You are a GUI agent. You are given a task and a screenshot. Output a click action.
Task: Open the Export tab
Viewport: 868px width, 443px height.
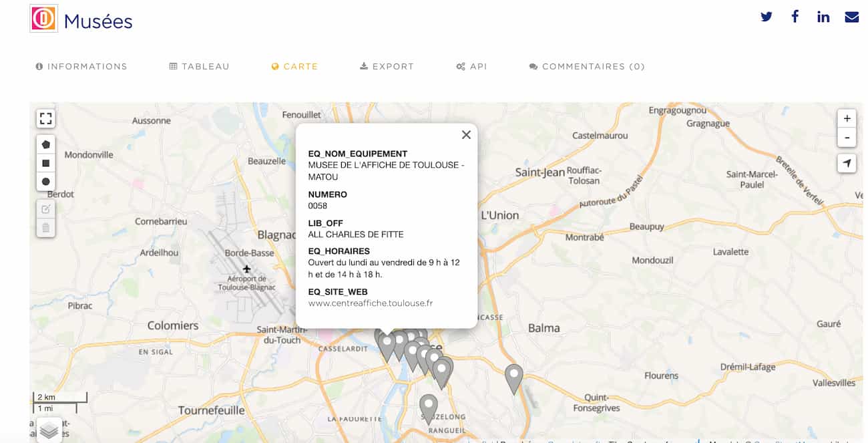pyautogui.click(x=387, y=67)
